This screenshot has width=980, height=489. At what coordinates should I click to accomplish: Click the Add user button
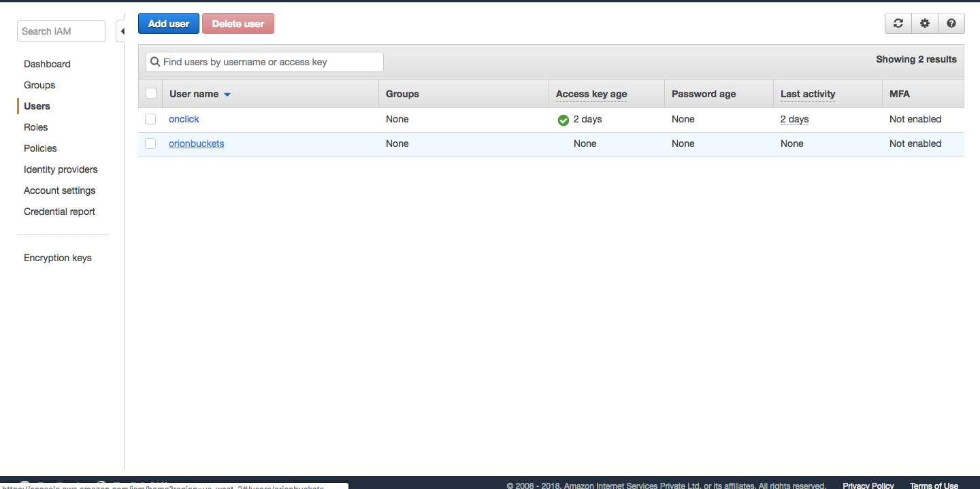(168, 22)
